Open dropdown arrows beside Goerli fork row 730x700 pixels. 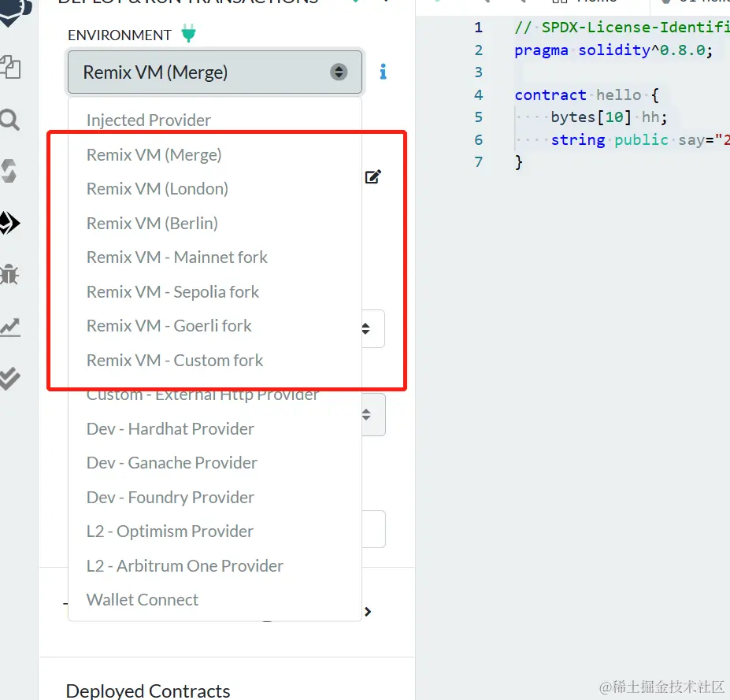pyautogui.click(x=366, y=328)
